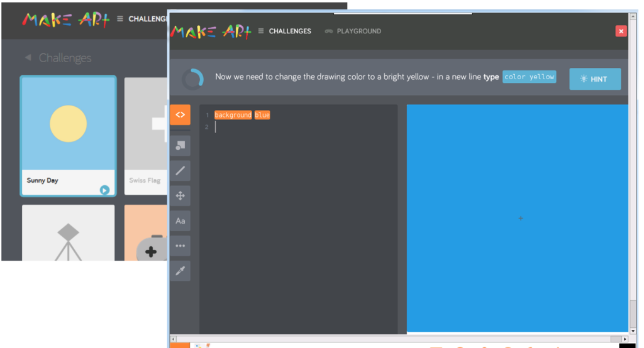The image size is (644, 348).
Task: Click the Make Art logo in front window
Action: coord(211,32)
